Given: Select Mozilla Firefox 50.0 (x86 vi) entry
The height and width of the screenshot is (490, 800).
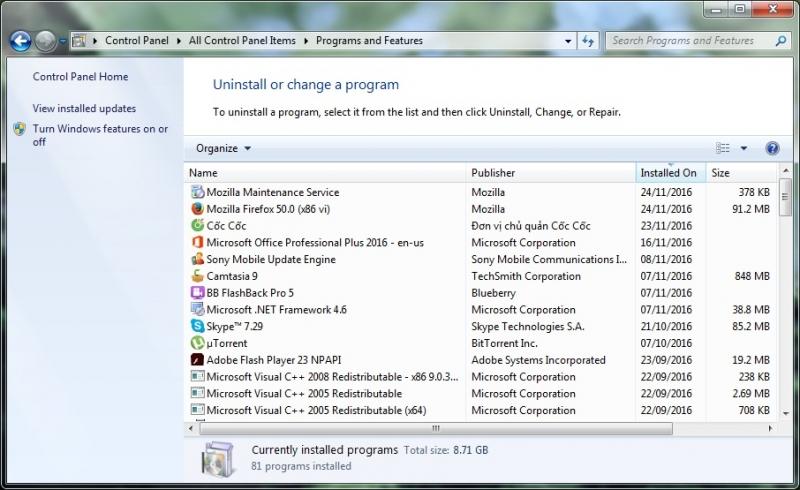Looking at the screenshot, I should [268, 209].
